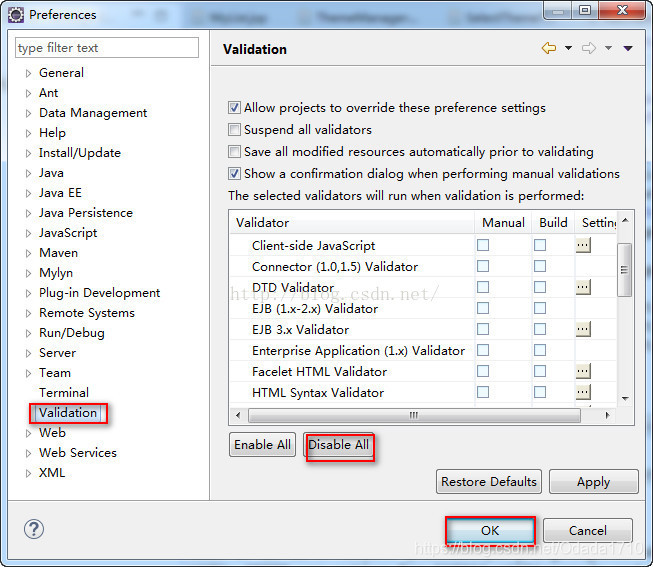Viewport: 653px width, 567px height.
Task: Select Server preferences category
Action: (57, 353)
